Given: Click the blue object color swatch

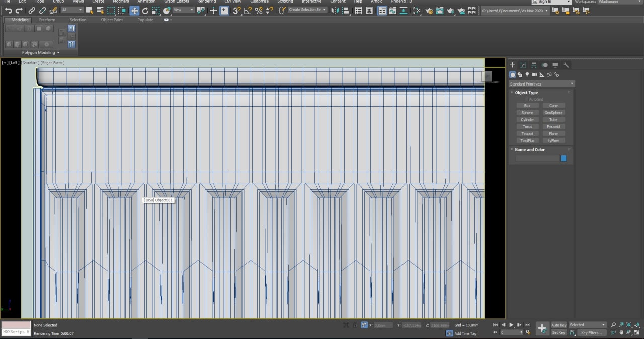Looking at the screenshot, I should pos(563,158).
